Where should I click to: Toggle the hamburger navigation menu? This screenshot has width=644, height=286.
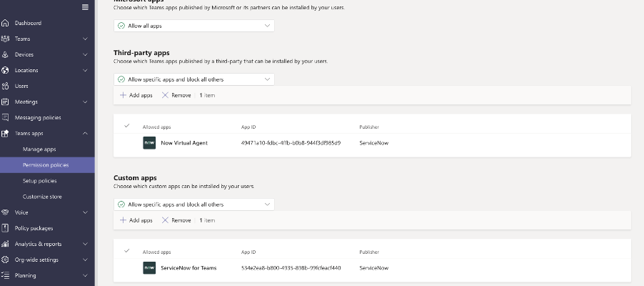[85, 7]
